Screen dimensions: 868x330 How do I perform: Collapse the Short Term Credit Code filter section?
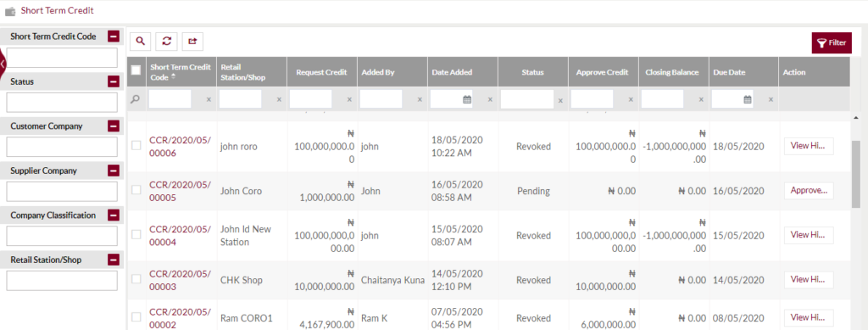click(x=114, y=36)
